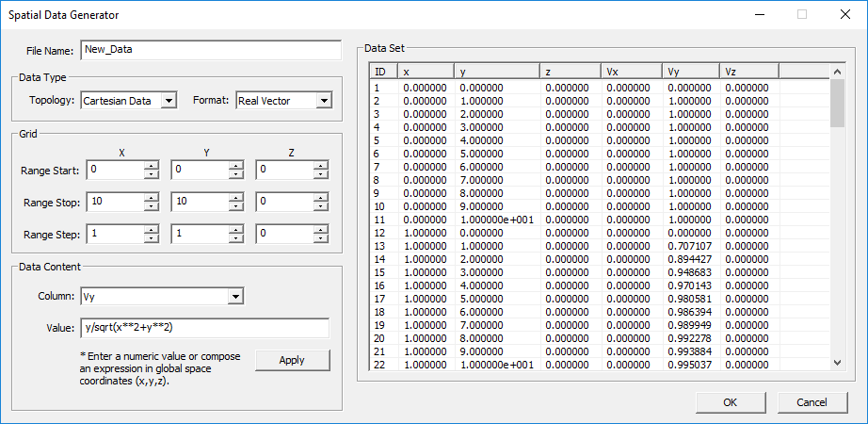This screenshot has height=424, width=868.
Task: Decrease X Range Step with down arrow
Action: click(x=151, y=238)
